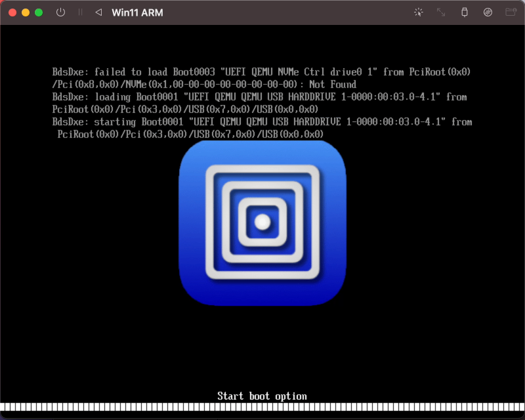Screen dimensions: 525x420
Task: Click the UTM logo in VM display
Action: click(262, 222)
